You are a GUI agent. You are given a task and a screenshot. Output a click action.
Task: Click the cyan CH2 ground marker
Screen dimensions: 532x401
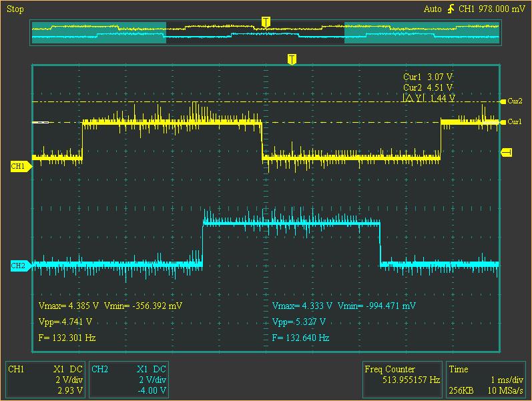click(x=19, y=266)
